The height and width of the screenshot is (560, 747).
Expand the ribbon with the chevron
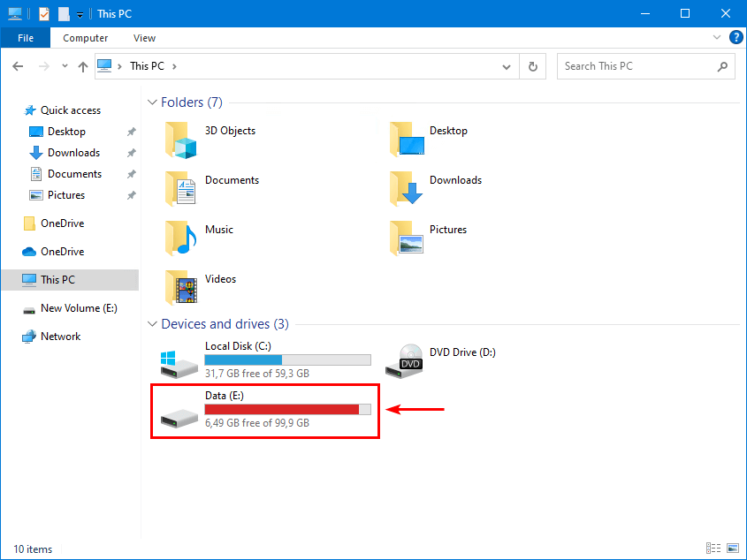pyautogui.click(x=717, y=37)
